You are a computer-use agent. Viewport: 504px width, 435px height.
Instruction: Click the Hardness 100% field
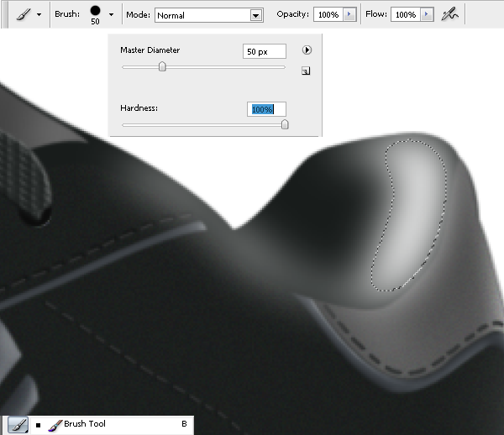pos(266,109)
